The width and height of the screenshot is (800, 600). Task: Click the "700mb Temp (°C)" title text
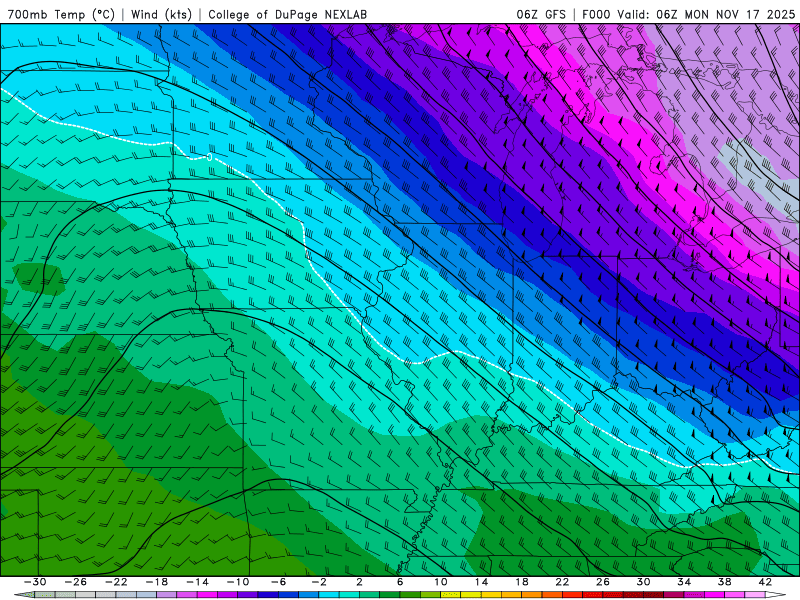click(61, 15)
